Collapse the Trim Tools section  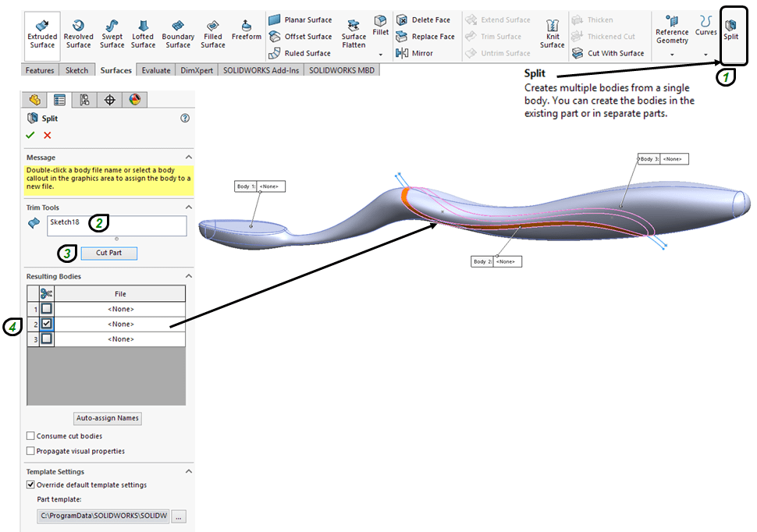pos(188,207)
